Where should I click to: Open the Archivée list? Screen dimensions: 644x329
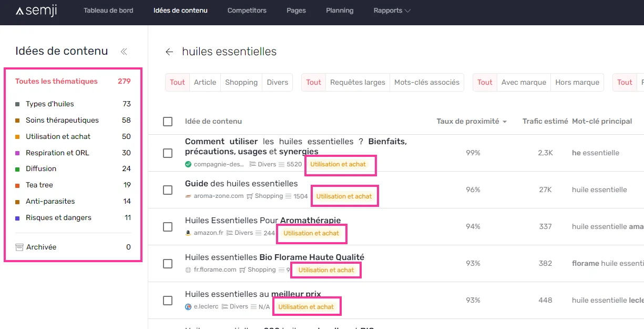coord(73,247)
